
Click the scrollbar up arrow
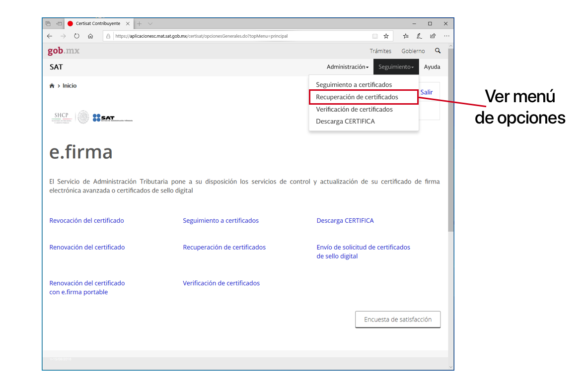[451, 46]
